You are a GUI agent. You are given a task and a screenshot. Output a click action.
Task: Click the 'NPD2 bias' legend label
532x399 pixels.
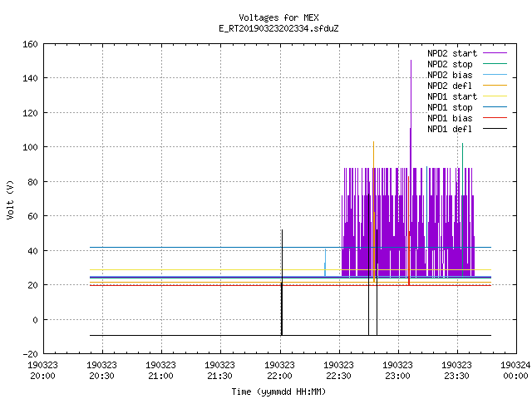[x=450, y=75]
